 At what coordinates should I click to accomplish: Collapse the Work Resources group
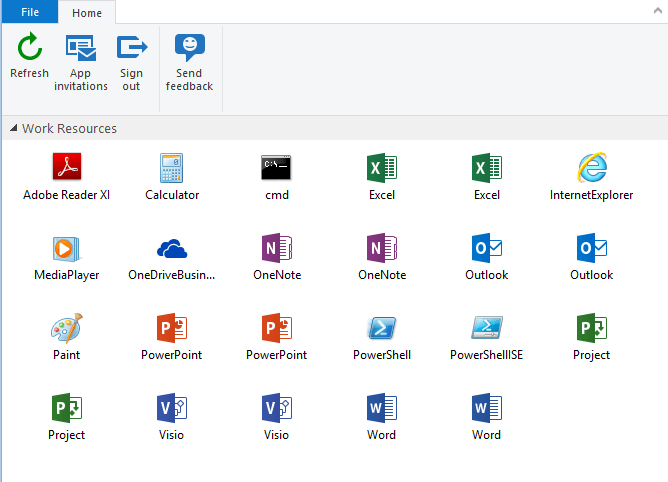click(x=14, y=128)
